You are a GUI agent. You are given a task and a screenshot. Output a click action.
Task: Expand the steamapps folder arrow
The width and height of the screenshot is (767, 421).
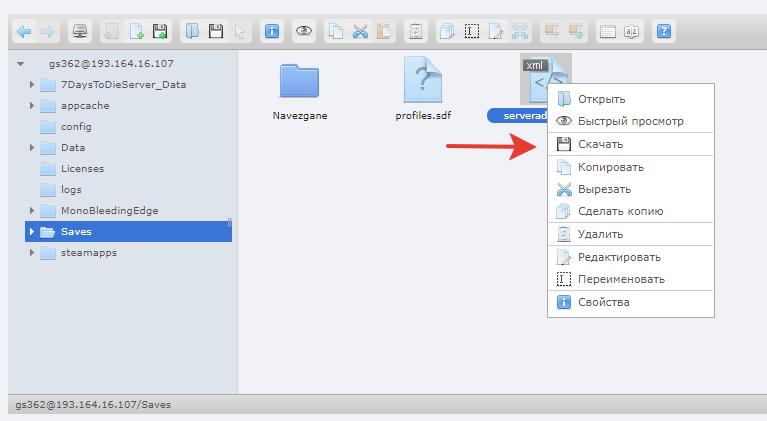click(x=32, y=253)
